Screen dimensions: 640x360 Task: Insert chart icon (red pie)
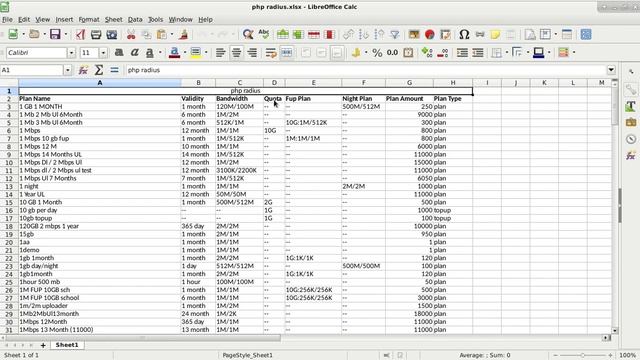click(429, 34)
